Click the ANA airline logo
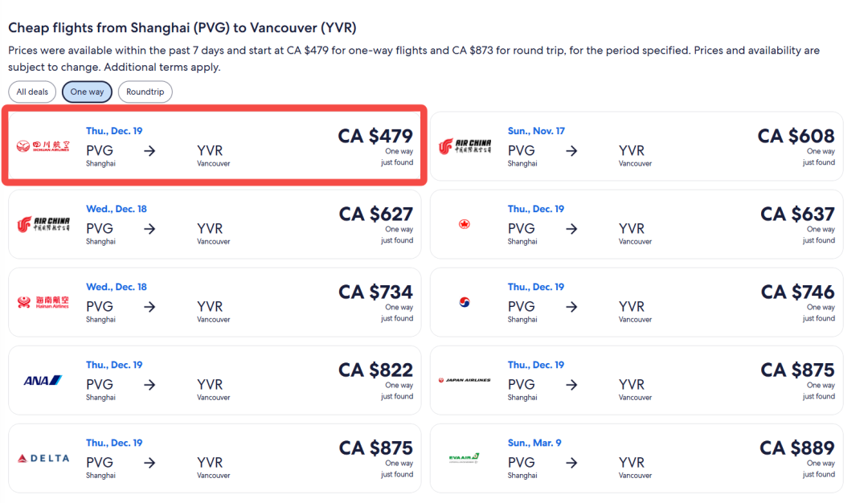 pos(43,380)
